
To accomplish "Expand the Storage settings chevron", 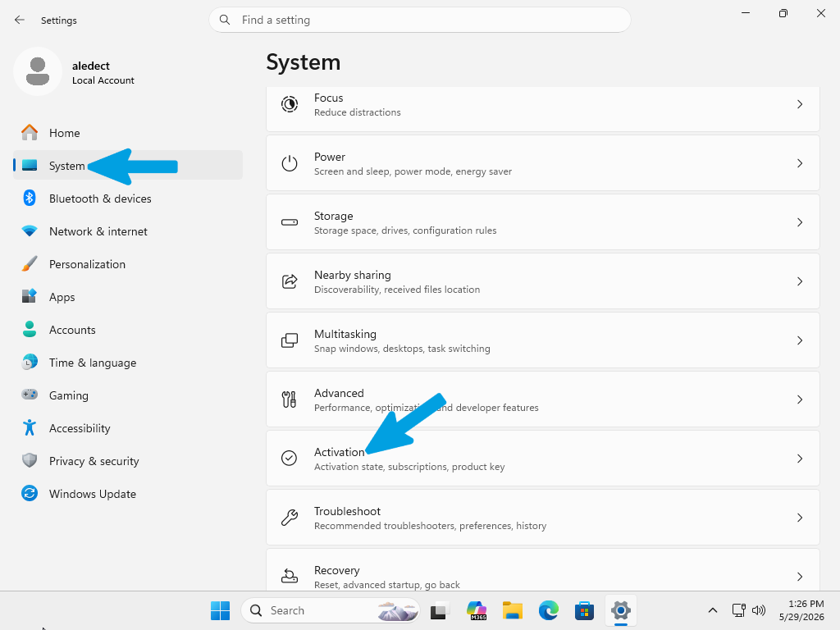I will pos(799,222).
